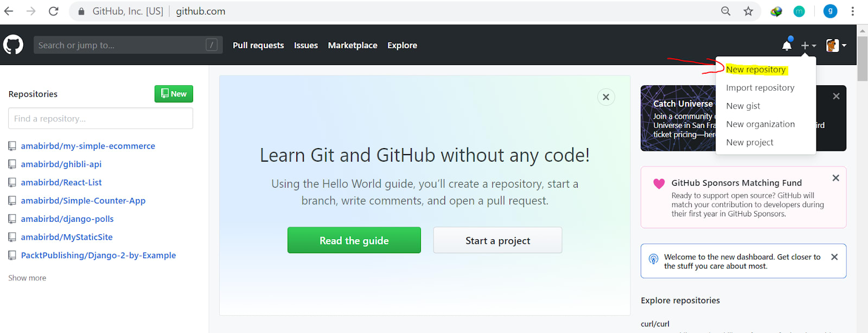Screen dimensions: 868x333
Task: Go to GitHub home via Octocat logo
Action: click(13, 45)
